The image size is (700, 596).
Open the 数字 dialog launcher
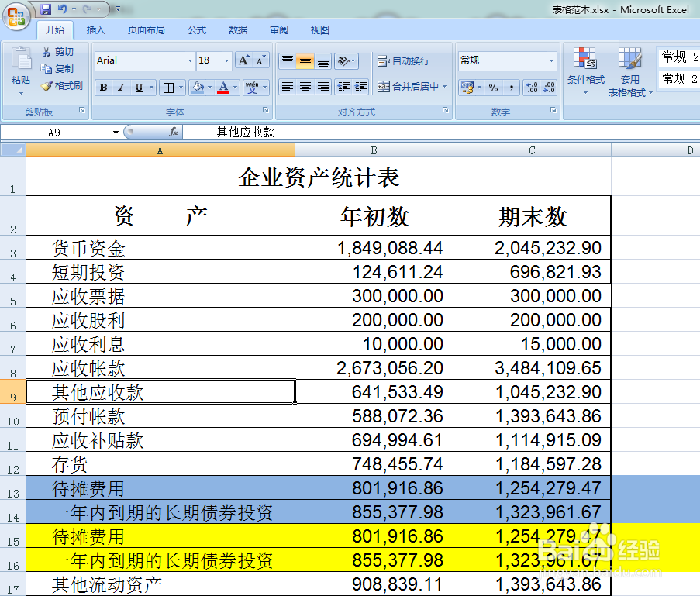click(x=553, y=110)
